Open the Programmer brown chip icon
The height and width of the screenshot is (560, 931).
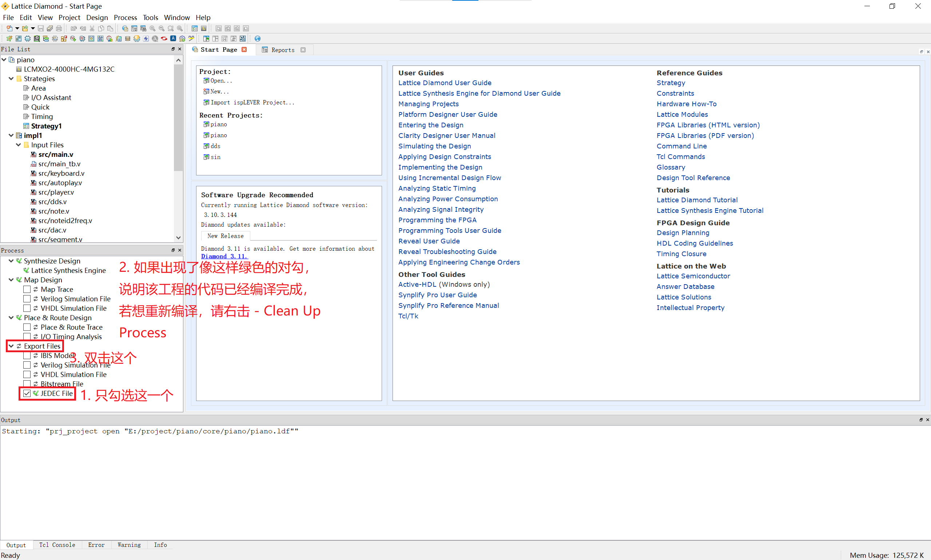pyautogui.click(x=127, y=39)
